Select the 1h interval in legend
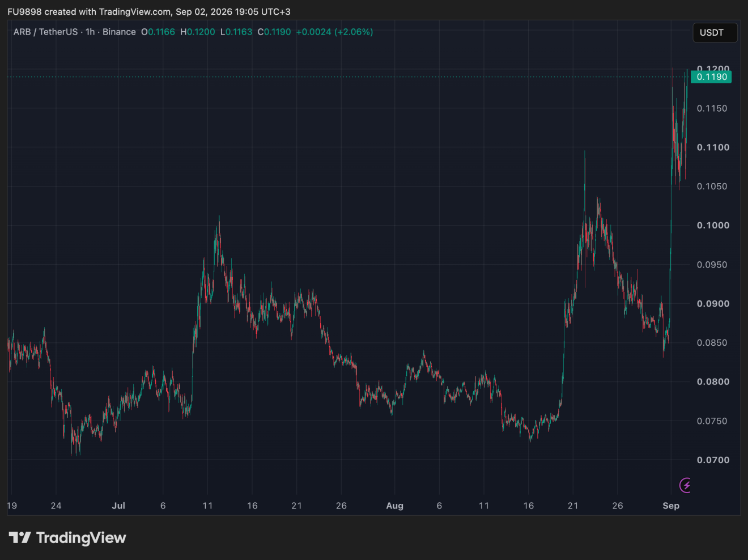The image size is (748, 560). click(90, 32)
